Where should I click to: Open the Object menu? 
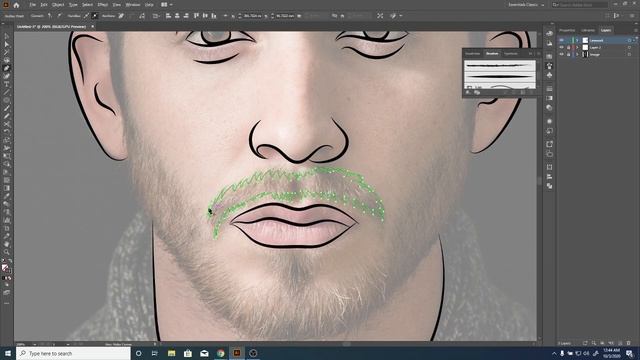58,5
